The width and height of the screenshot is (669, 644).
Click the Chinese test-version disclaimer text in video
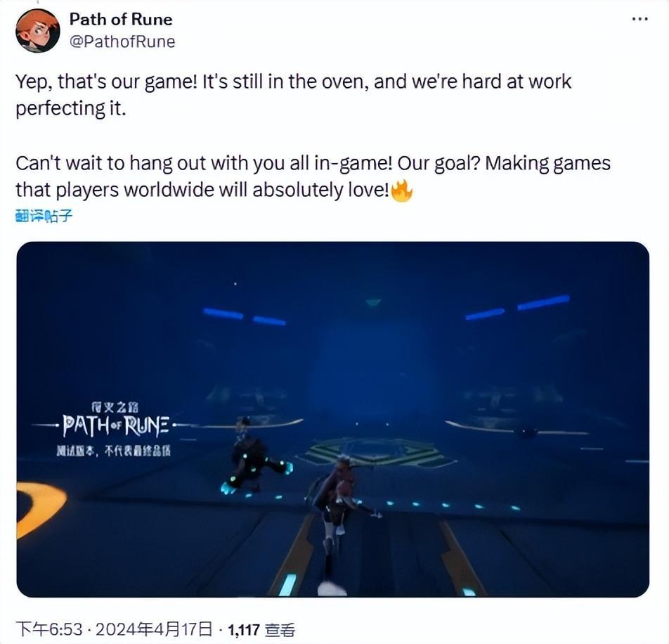click(114, 451)
